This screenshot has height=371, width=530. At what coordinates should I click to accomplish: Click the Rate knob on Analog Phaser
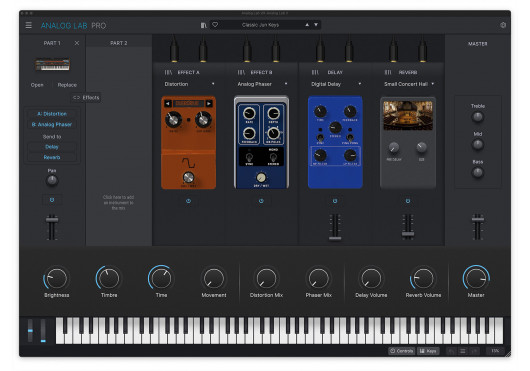(249, 114)
